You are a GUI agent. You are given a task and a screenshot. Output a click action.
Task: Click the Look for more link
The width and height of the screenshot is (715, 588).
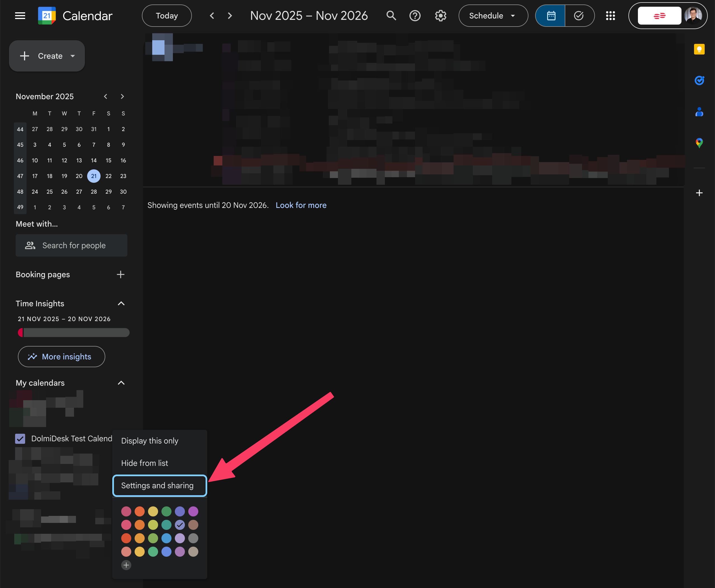tap(301, 205)
